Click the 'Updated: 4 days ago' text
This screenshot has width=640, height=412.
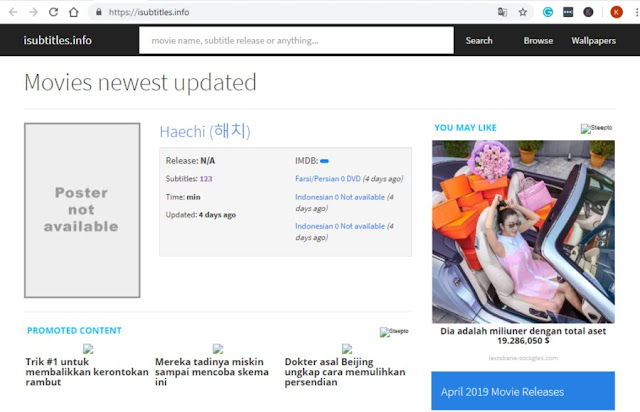coord(201,215)
